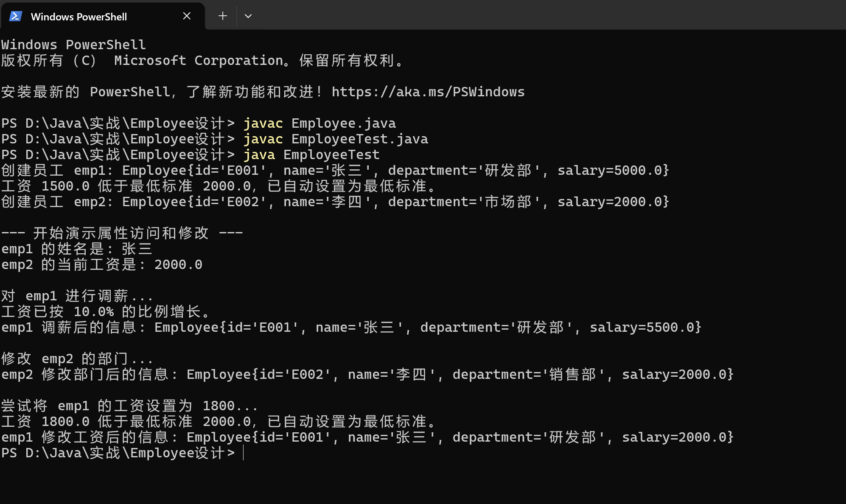Click the '销售部' department value text
Image resolution: width=846 pixels, height=504 pixels.
pos(572,375)
